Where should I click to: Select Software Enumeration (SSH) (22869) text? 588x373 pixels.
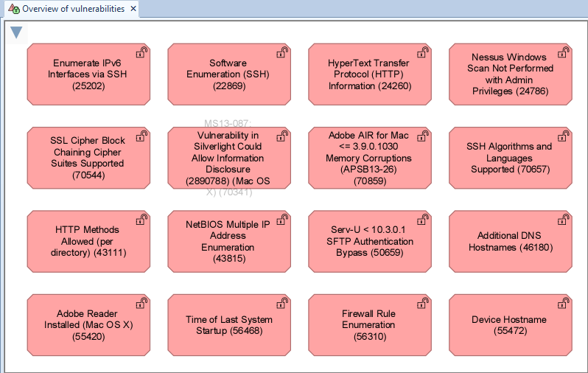[228, 74]
